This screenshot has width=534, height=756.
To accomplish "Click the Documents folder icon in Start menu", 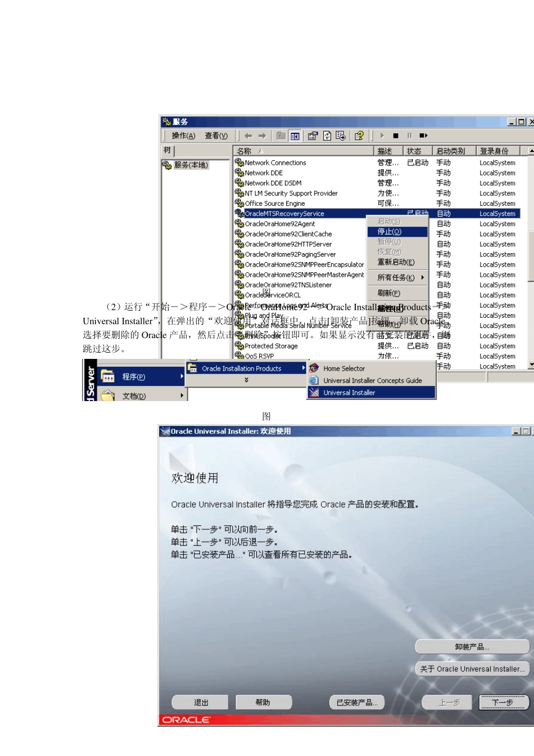I will (x=108, y=395).
